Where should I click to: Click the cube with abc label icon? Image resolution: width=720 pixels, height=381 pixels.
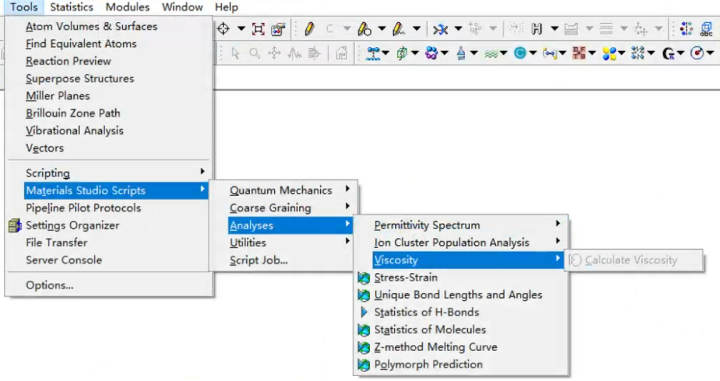(x=706, y=29)
